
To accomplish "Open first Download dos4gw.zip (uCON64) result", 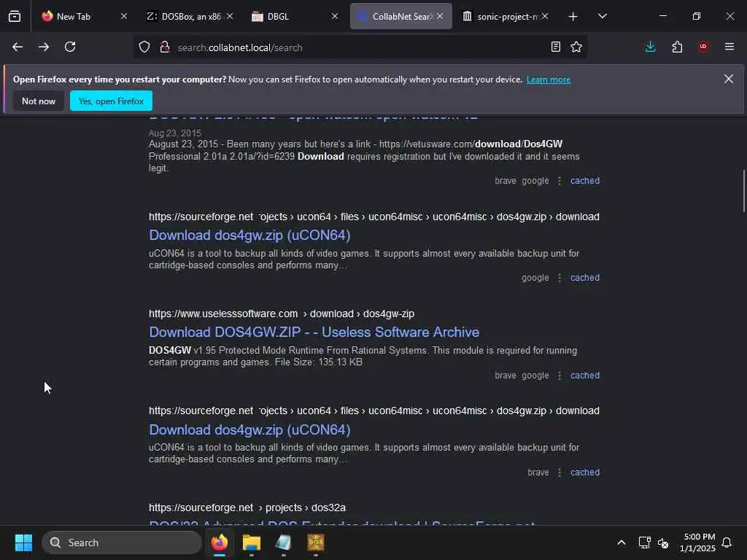I will coord(249,236).
